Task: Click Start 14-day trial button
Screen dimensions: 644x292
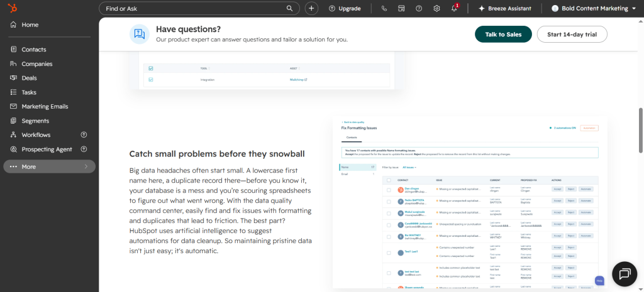Action: 572,35
